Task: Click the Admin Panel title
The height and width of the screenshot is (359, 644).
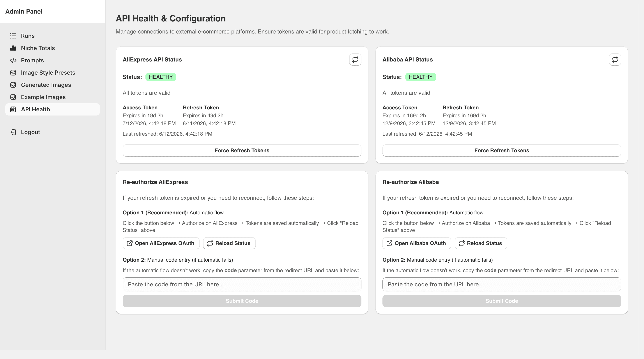Action: [x=24, y=11]
